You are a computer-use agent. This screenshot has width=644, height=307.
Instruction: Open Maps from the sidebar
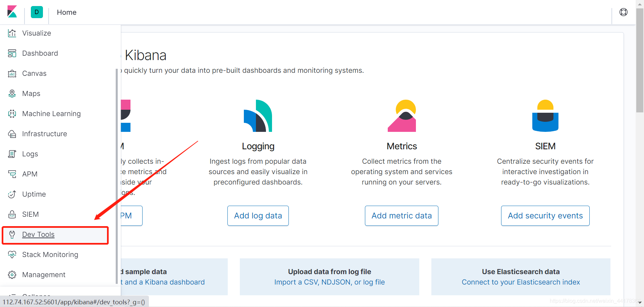coord(31,94)
